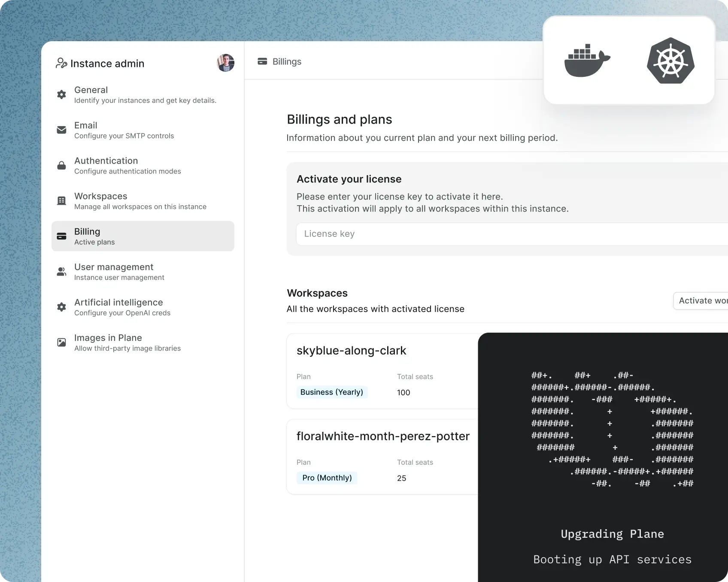Click the Authentication lock icon

[62, 166]
